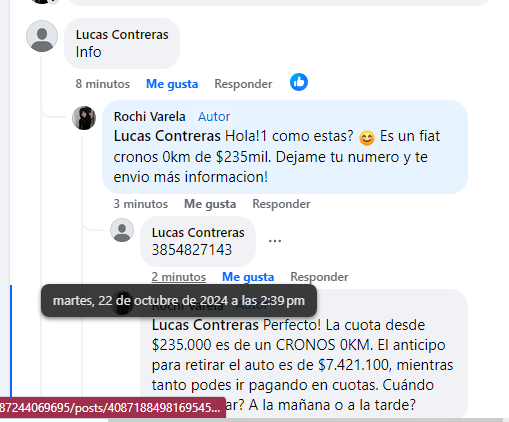Click Lucas Contreras name above phone number
This screenshot has height=422, width=509.
click(x=198, y=233)
